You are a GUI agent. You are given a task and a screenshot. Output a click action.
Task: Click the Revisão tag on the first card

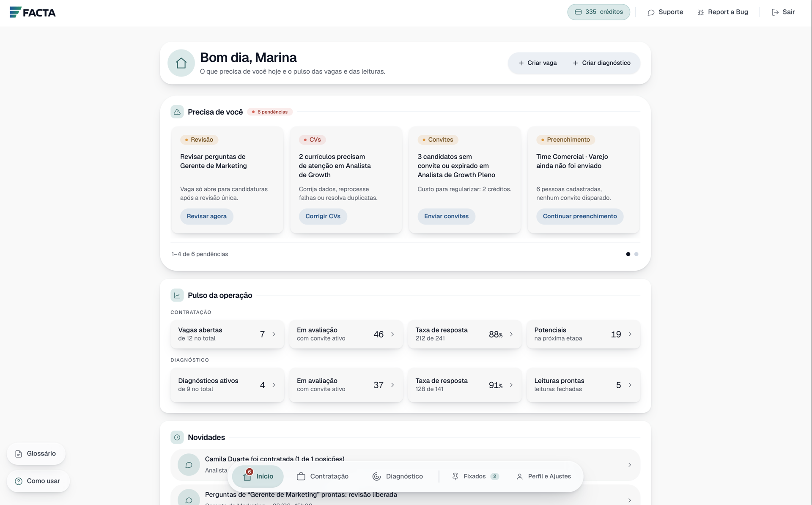(199, 140)
